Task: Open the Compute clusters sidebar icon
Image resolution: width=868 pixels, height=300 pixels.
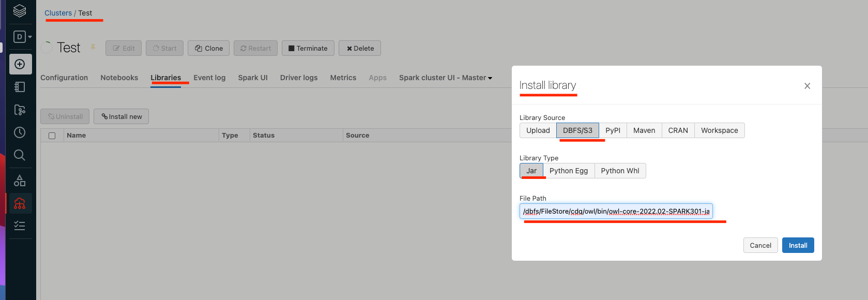Action: click(20, 203)
